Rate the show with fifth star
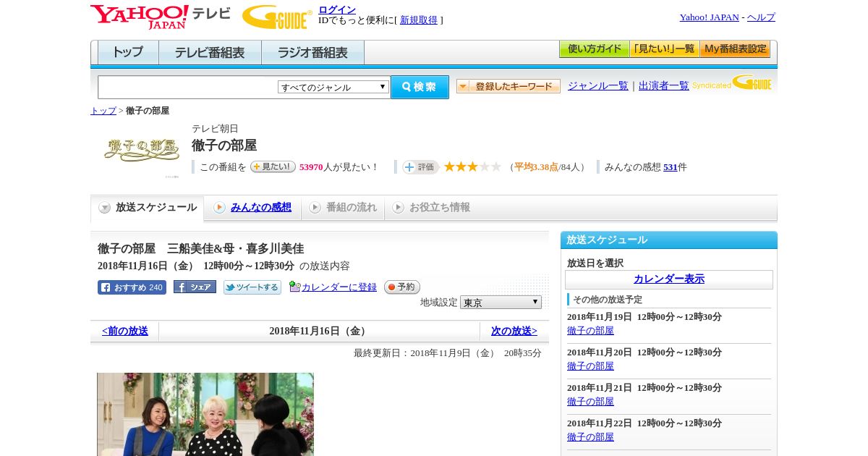868x456 pixels. point(495,166)
